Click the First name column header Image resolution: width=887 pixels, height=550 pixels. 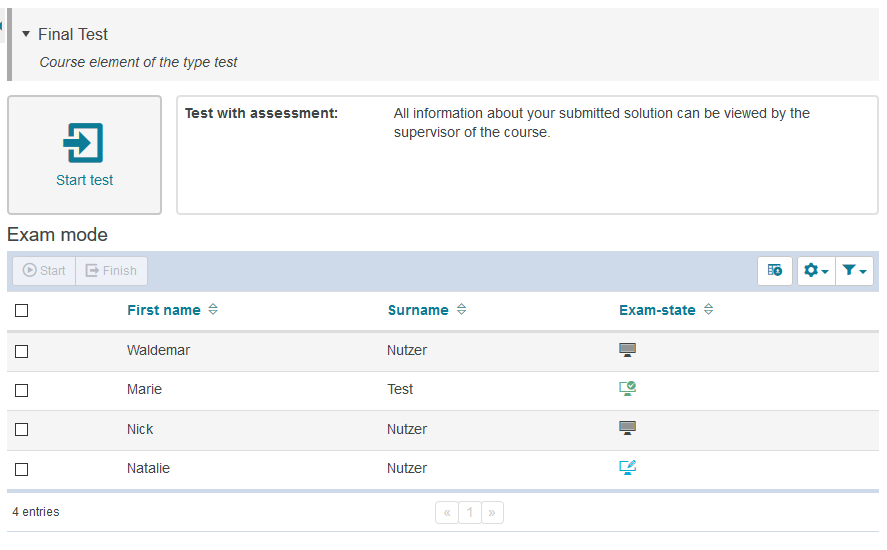[x=163, y=310]
